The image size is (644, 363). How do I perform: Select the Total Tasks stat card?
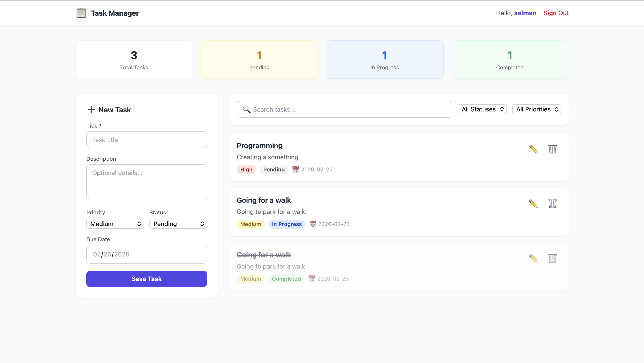(x=134, y=60)
